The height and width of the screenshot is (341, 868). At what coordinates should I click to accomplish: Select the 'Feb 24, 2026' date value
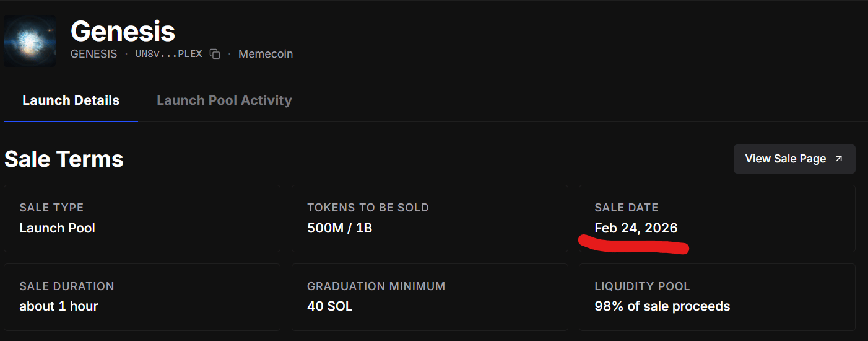click(x=636, y=228)
